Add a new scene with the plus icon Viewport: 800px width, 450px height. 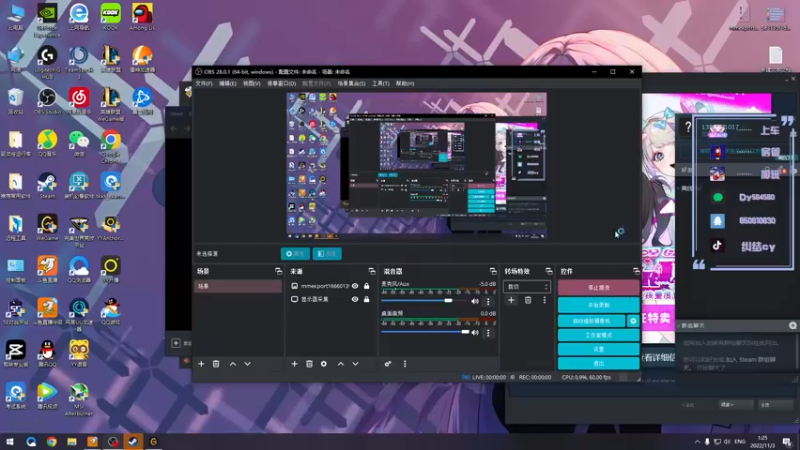[201, 364]
